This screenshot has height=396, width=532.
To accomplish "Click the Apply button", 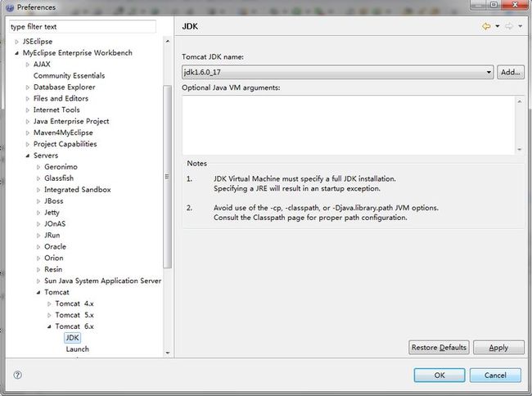I will 498,348.
